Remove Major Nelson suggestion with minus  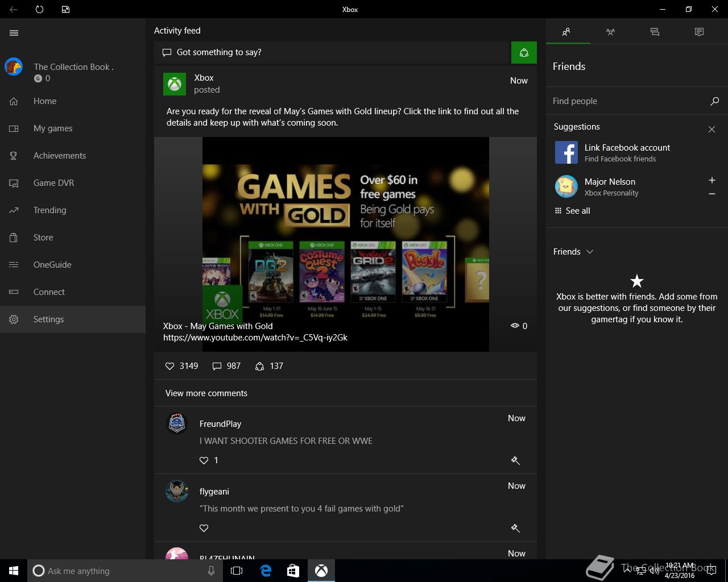point(712,194)
